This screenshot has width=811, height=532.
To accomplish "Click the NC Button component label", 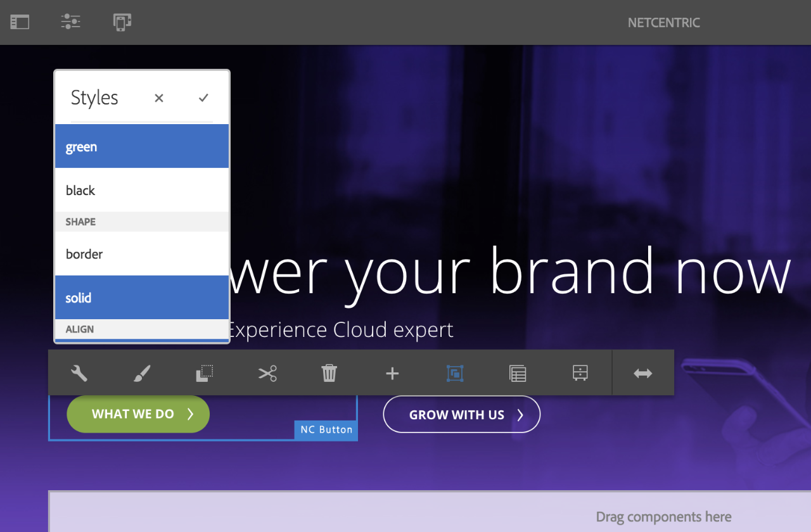I will pos(326,429).
